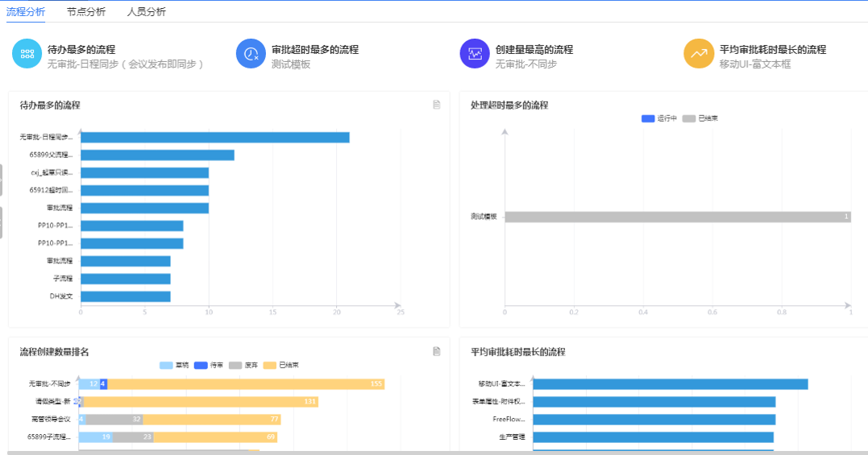The image size is (868, 455).
Task: Click the 审批超时最多的流程 clock icon
Action: [251, 55]
